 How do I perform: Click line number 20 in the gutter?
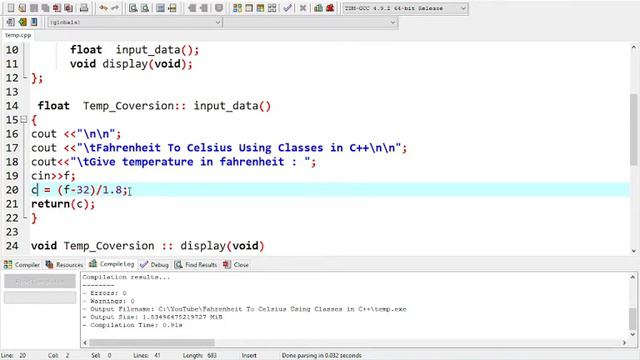12,190
